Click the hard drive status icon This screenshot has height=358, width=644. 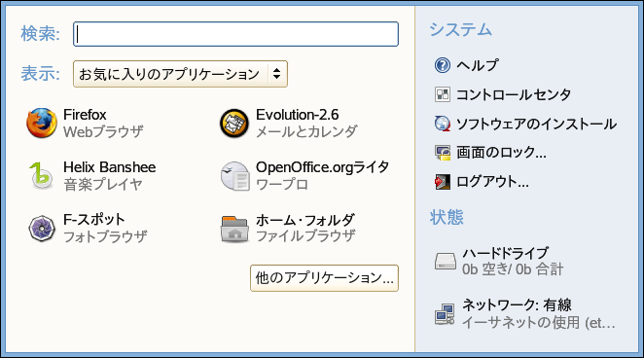coord(446,261)
